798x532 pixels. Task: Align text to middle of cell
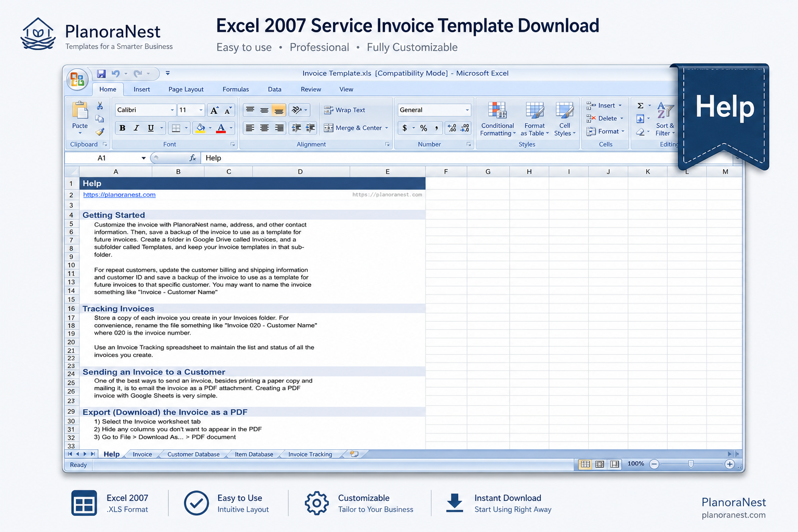tap(264, 110)
